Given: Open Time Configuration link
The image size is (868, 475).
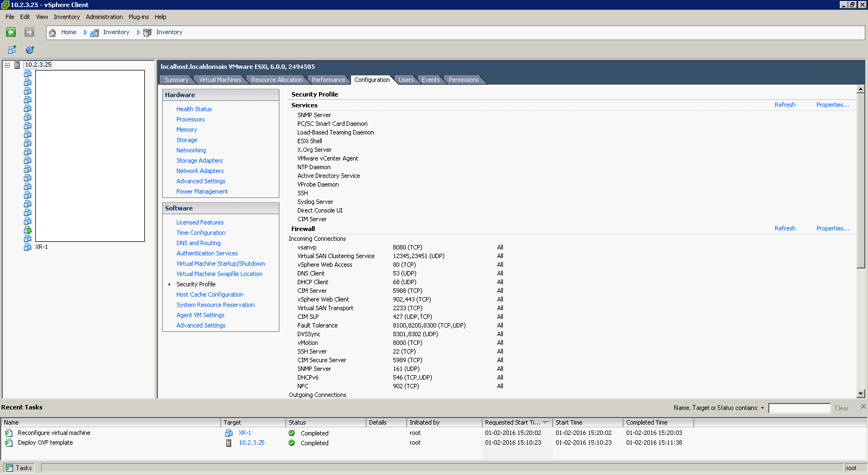Looking at the screenshot, I should click(x=201, y=233).
